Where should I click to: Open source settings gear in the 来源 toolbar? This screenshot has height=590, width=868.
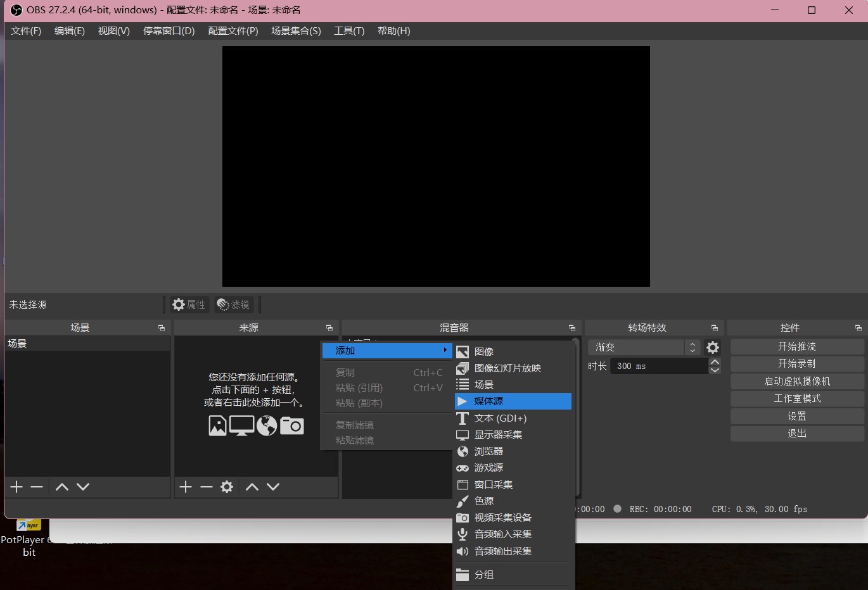226,487
